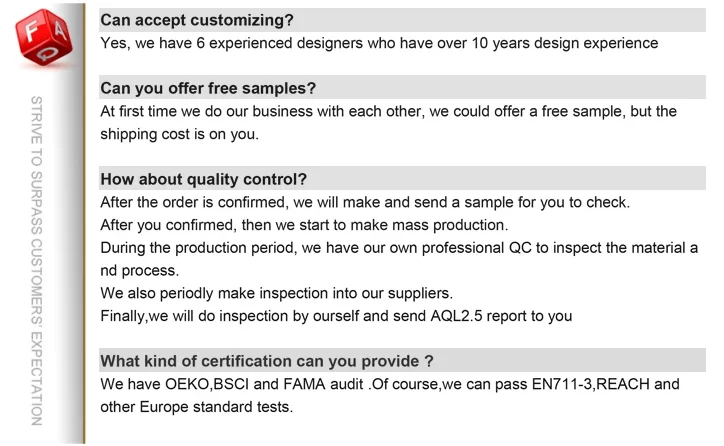Click 'other Europe standard tests' line

point(197,407)
